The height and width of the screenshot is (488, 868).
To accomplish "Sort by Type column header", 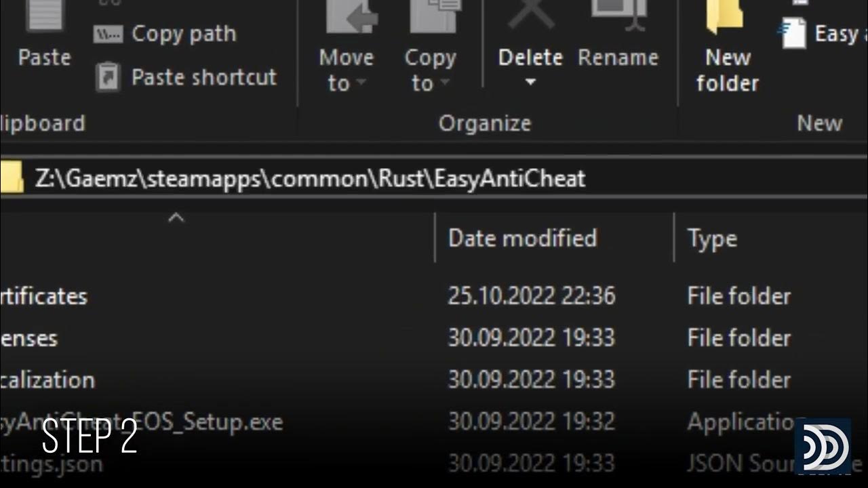I will point(712,238).
